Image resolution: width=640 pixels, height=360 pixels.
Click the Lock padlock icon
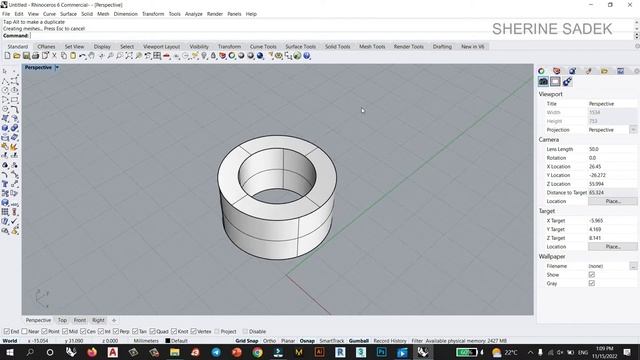point(213,56)
